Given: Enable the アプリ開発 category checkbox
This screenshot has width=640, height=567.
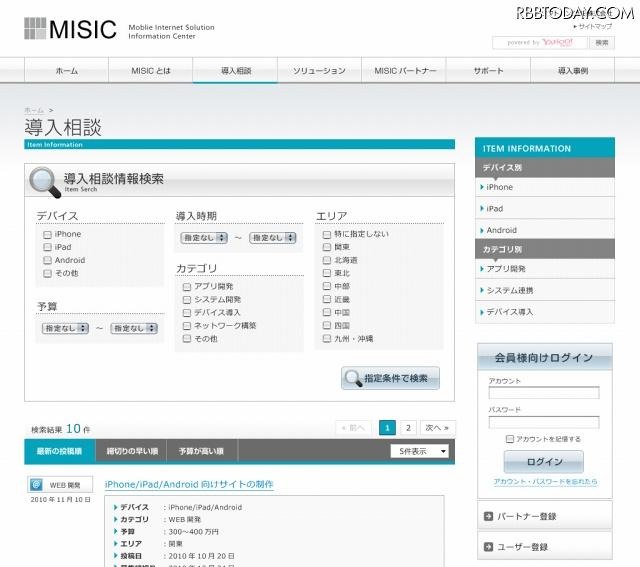Looking at the screenshot, I should pos(187,286).
